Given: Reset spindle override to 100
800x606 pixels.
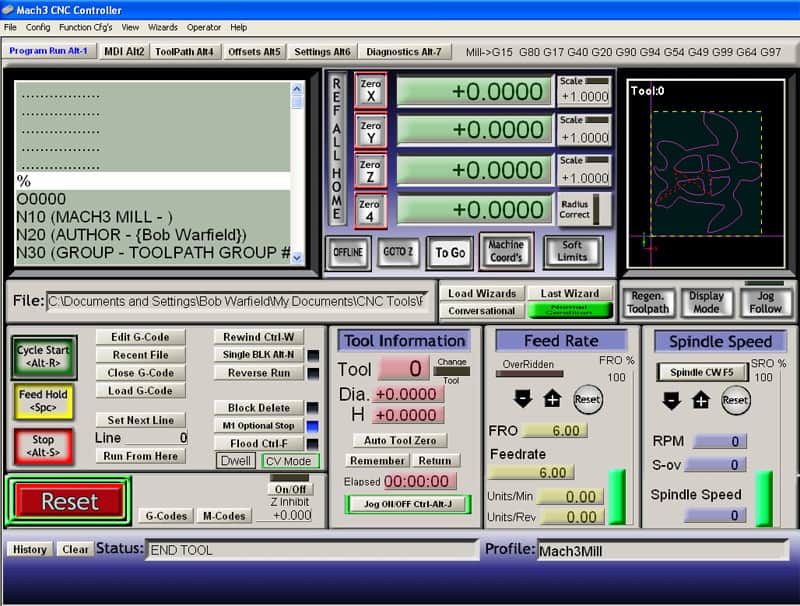Looking at the screenshot, I should (736, 400).
